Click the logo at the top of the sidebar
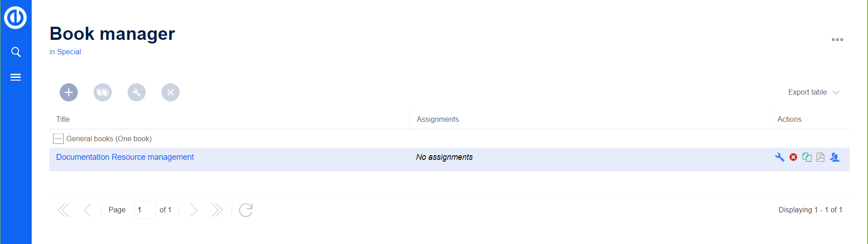868x244 pixels. pos(16,18)
